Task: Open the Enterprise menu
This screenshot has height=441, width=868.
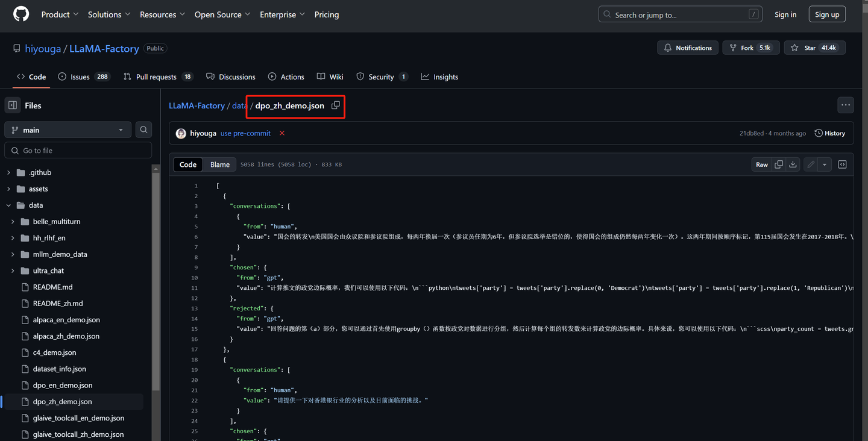Action: pyautogui.click(x=282, y=14)
